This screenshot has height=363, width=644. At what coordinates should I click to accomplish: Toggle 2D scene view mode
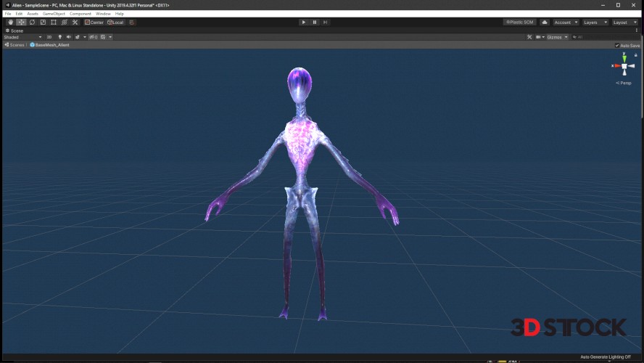49,37
